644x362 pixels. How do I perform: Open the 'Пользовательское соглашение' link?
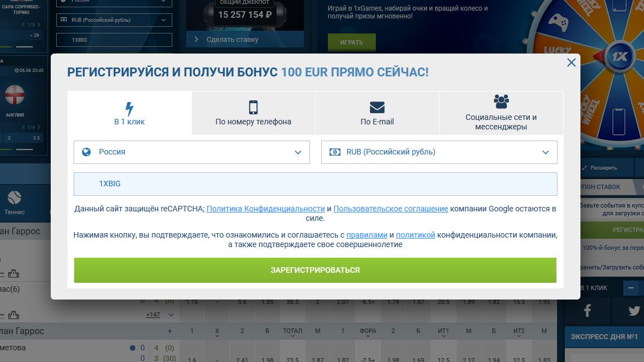point(391,209)
